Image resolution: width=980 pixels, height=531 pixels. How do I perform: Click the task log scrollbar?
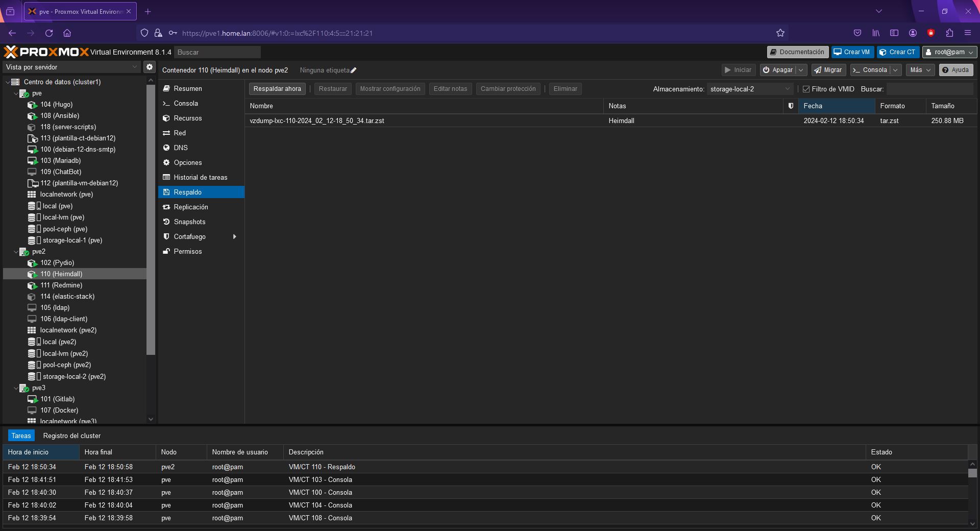click(973, 473)
